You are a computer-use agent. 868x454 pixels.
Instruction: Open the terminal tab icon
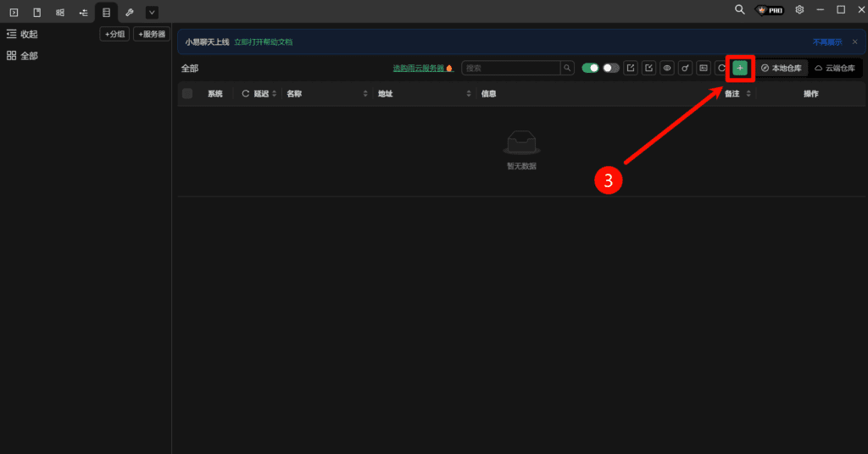point(14,12)
